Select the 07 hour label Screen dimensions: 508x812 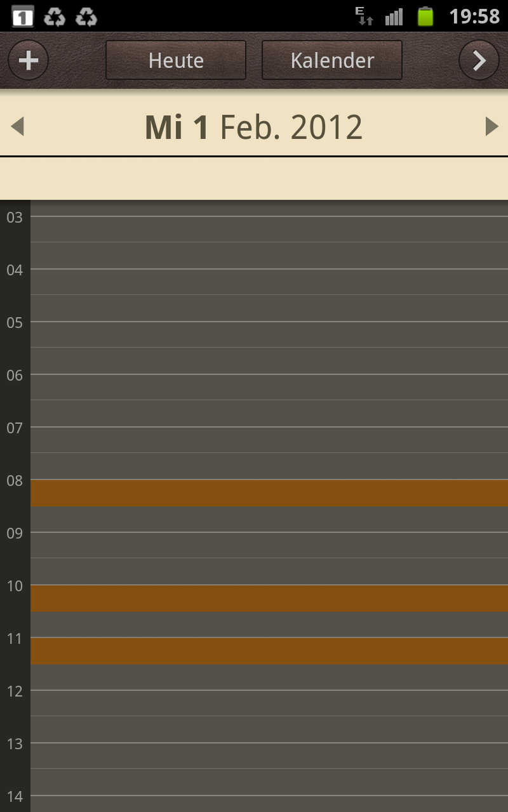(x=15, y=428)
